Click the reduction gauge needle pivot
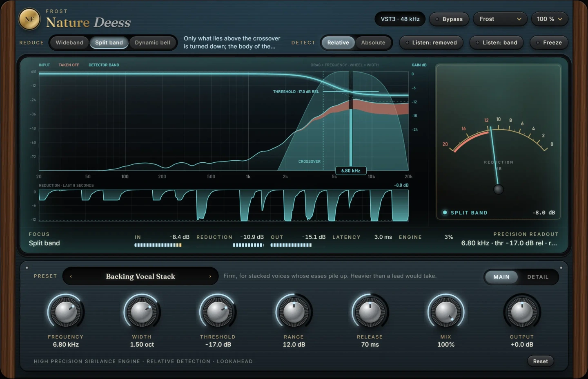This screenshot has height=379, width=588. 498,189
